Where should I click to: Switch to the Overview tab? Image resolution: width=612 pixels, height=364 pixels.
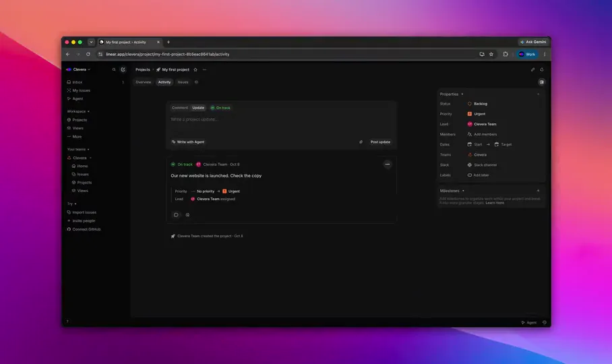click(144, 82)
